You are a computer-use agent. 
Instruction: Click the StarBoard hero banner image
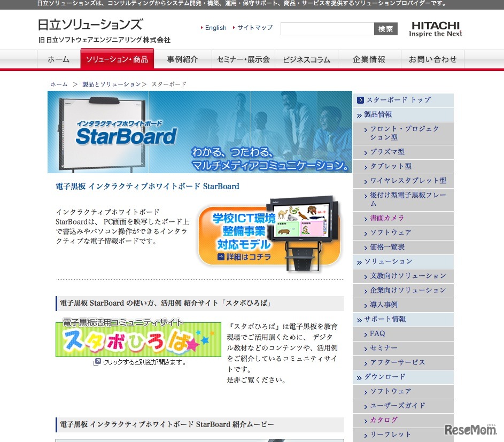tap(199, 132)
